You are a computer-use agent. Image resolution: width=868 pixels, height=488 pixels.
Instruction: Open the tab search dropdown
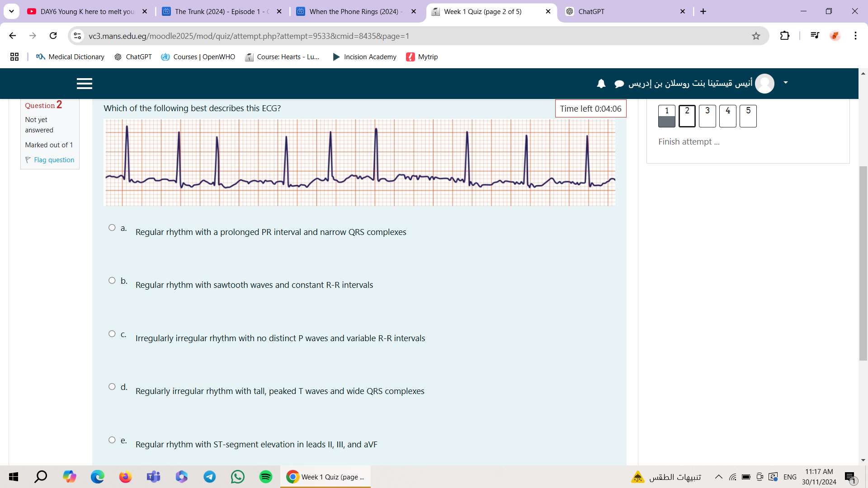point(11,12)
